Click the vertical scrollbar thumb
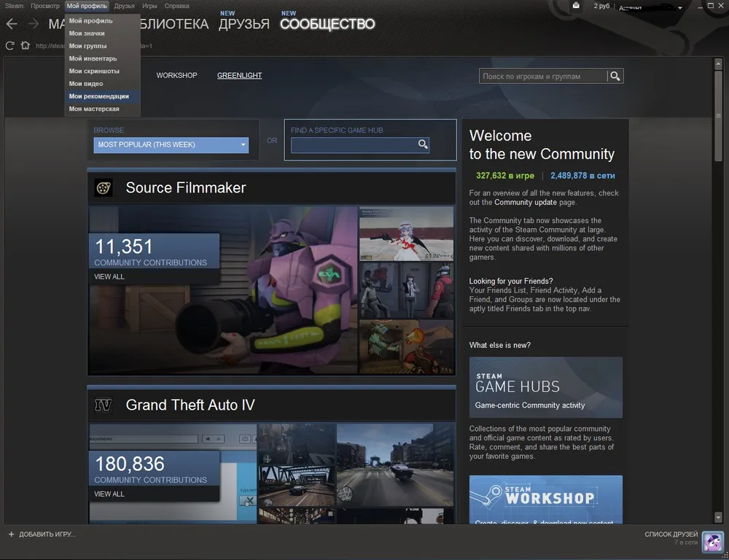This screenshot has width=729, height=560. [x=718, y=116]
